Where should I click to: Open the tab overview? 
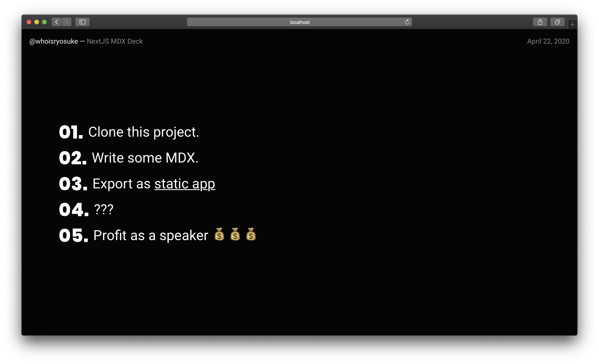tap(558, 22)
